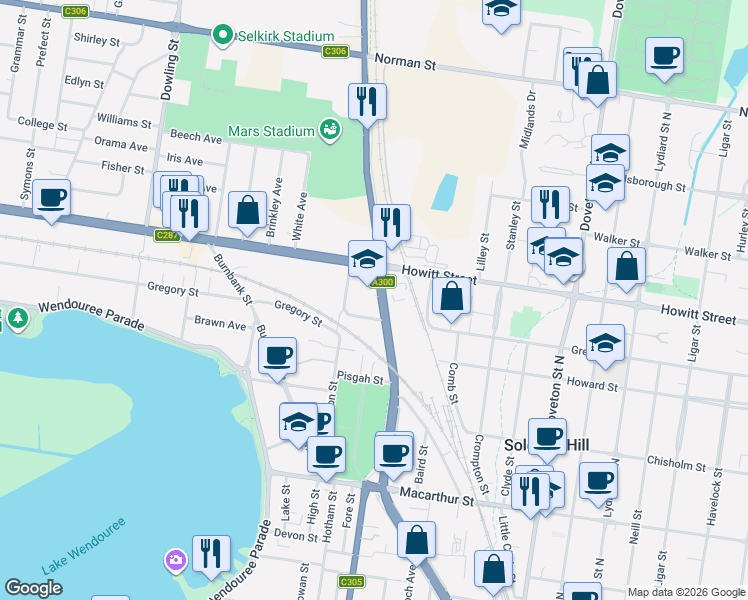Click the 'Map data ©2026 Google' attribution
Image resolution: width=748 pixels, height=600 pixels.
pos(686,592)
